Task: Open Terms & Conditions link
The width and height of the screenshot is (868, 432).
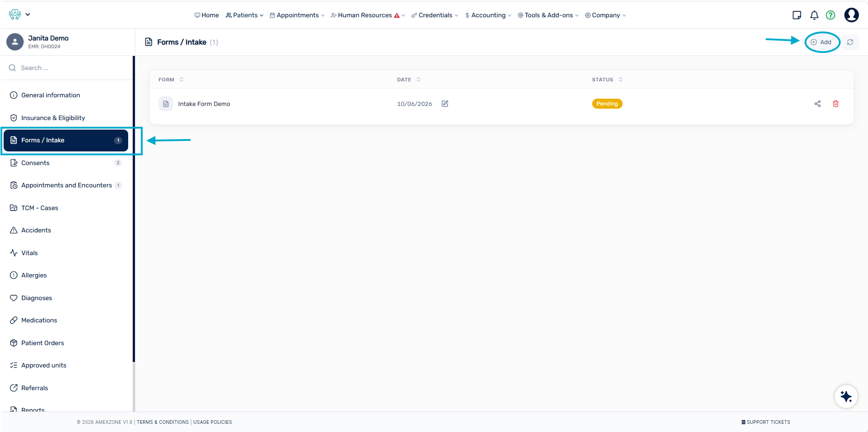Action: coord(163,422)
